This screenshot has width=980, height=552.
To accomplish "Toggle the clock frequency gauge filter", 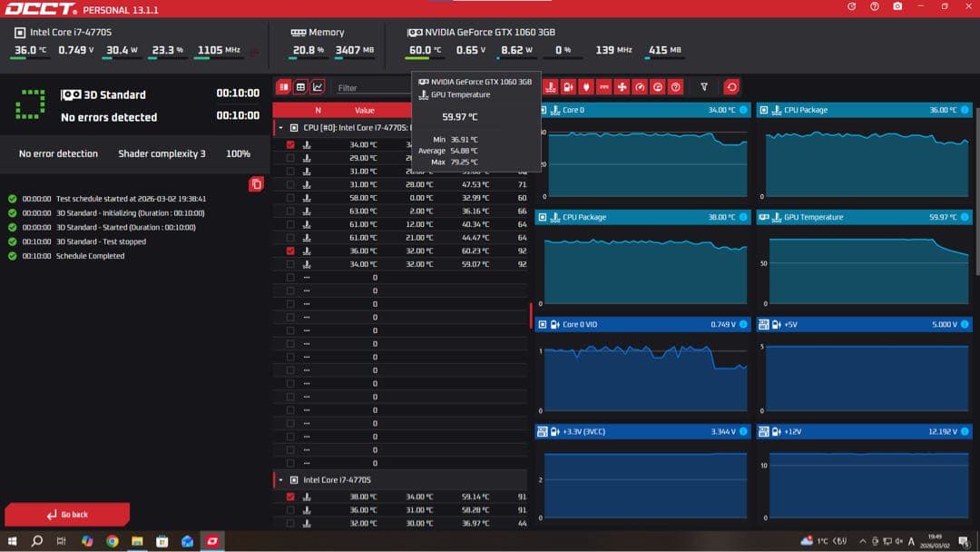I will (640, 87).
